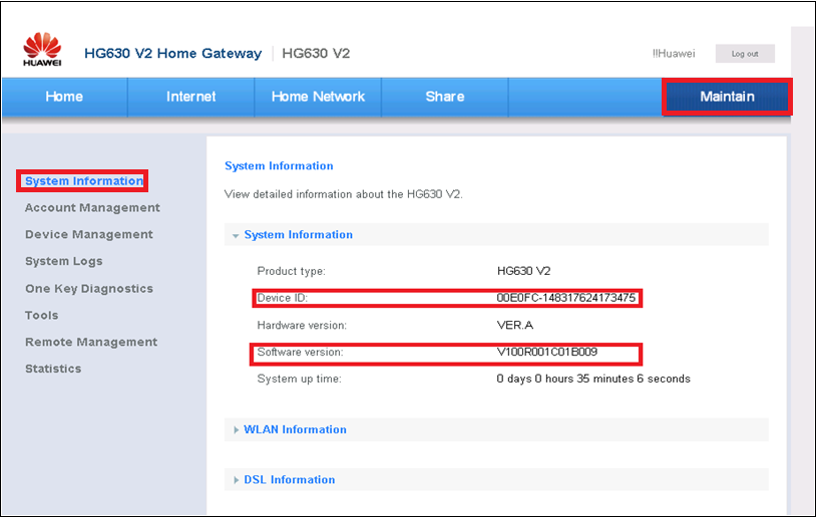Select One Key Diagnostics
The width and height of the screenshot is (816, 518).
pyautogui.click(x=89, y=288)
